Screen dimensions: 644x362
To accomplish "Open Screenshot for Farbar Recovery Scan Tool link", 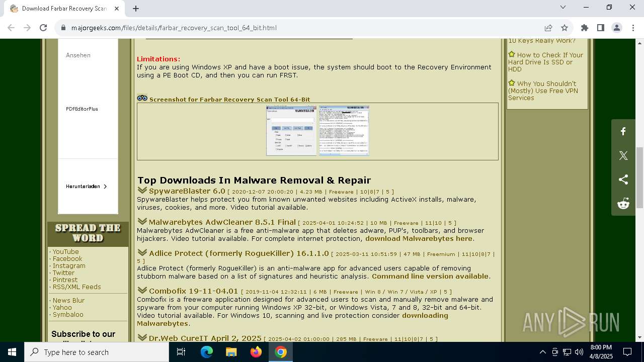I will point(229,100).
